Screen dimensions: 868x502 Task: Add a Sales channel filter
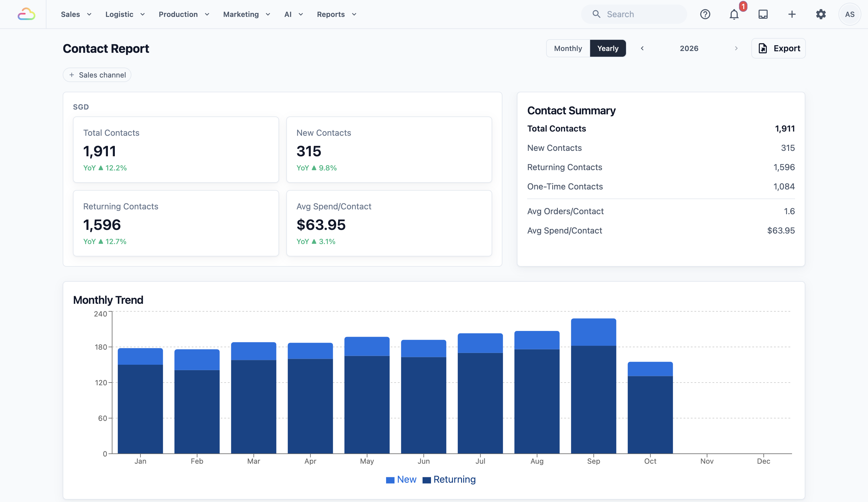(97, 75)
